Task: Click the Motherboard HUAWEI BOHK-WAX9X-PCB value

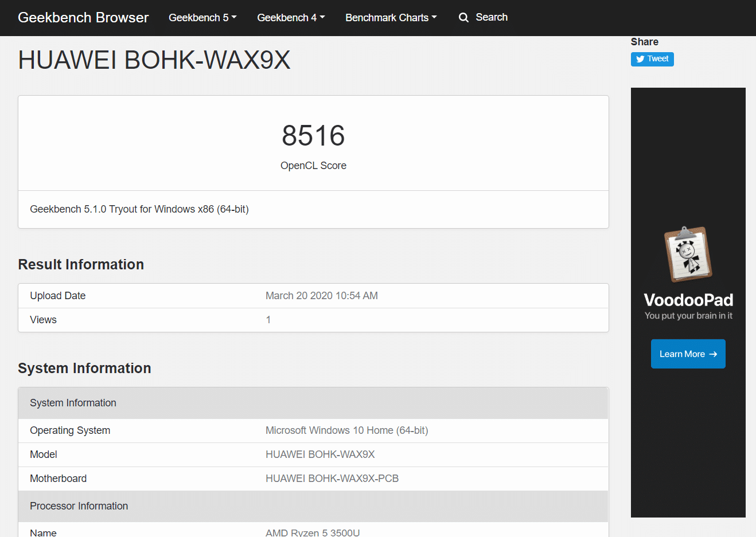Action: coord(332,479)
